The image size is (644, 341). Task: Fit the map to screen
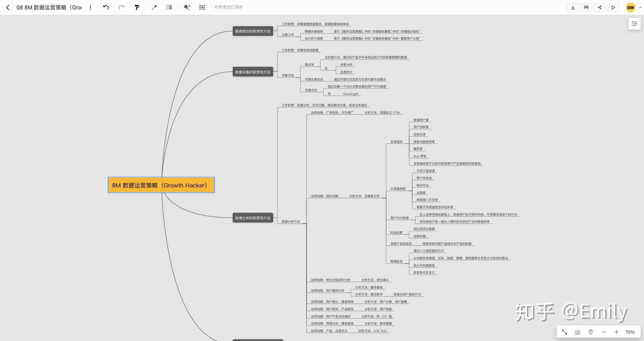565,332
